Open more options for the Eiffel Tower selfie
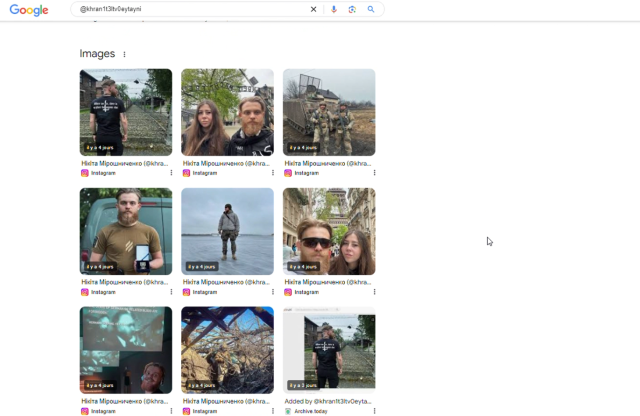 click(374, 292)
